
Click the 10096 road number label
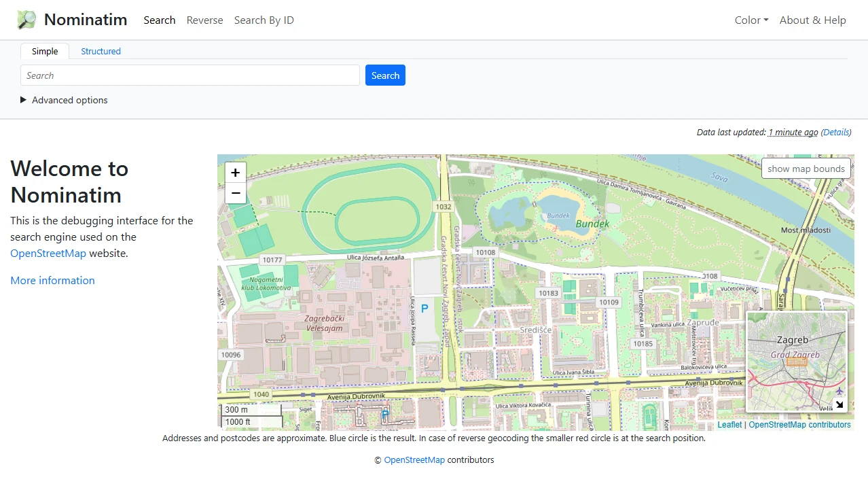pyautogui.click(x=231, y=355)
